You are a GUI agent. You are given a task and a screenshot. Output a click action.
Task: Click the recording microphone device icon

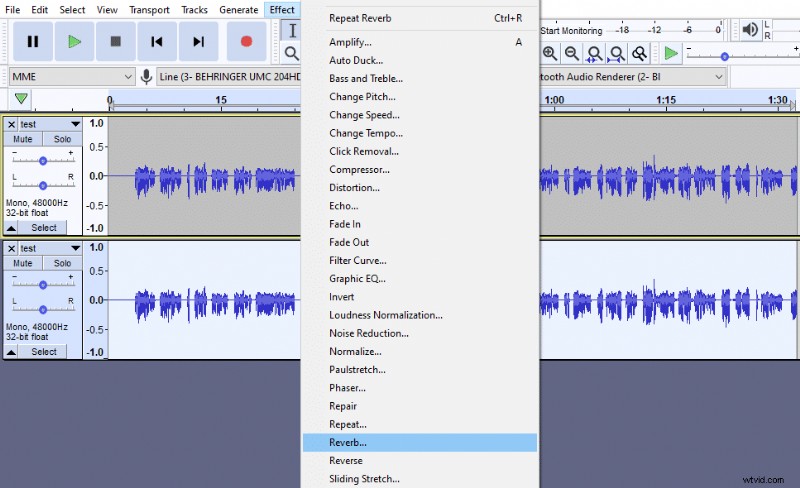pyautogui.click(x=146, y=77)
